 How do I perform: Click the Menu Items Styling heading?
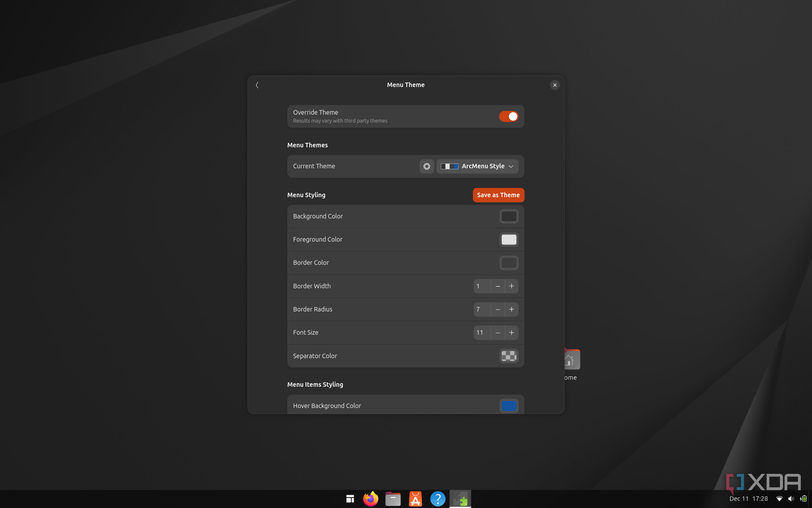coord(315,384)
